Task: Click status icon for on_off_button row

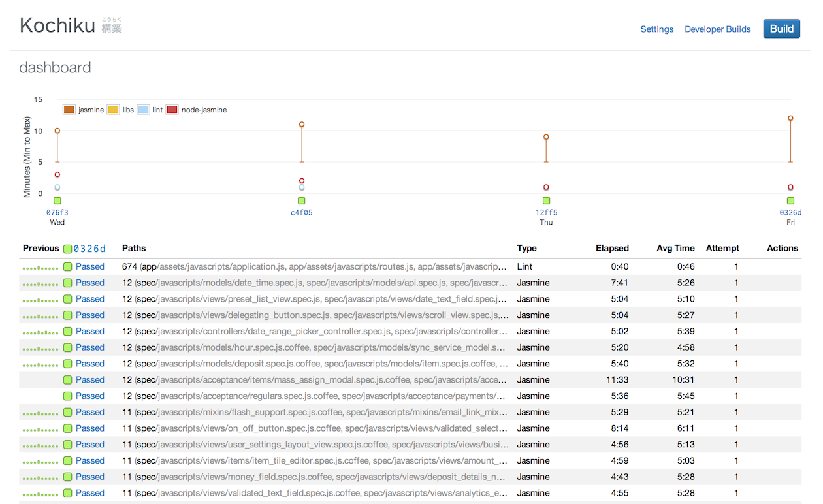Action: pos(67,428)
